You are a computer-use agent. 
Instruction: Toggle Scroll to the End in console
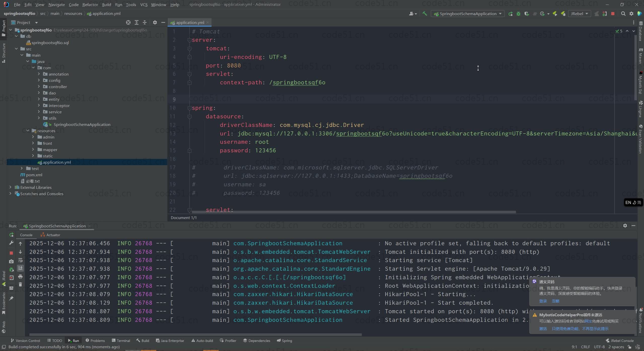click(20, 268)
